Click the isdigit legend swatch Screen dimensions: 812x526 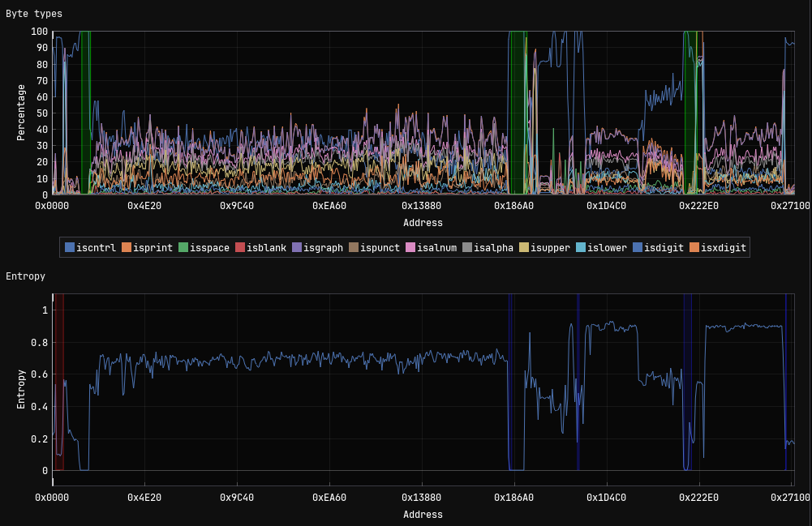coord(638,248)
